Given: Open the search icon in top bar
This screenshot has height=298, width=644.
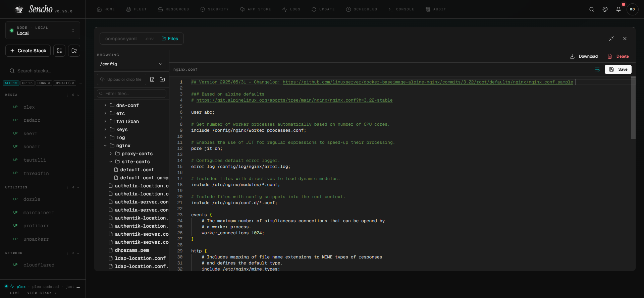Looking at the screenshot, I should point(592,9).
